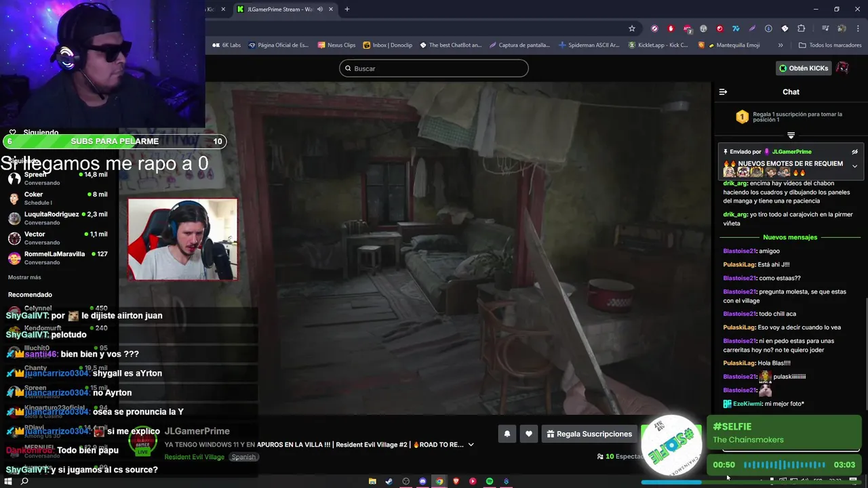Click the JLGamerPrime channel name below the video
This screenshot has width=868, height=488.
tap(197, 431)
